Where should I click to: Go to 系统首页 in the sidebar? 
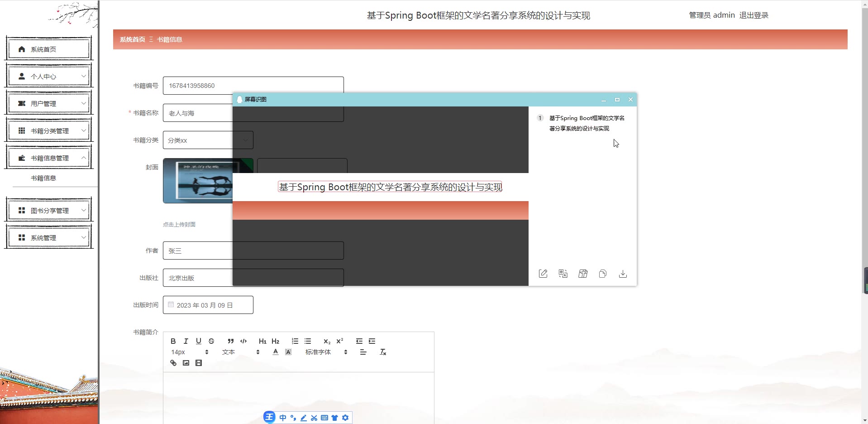coord(49,49)
